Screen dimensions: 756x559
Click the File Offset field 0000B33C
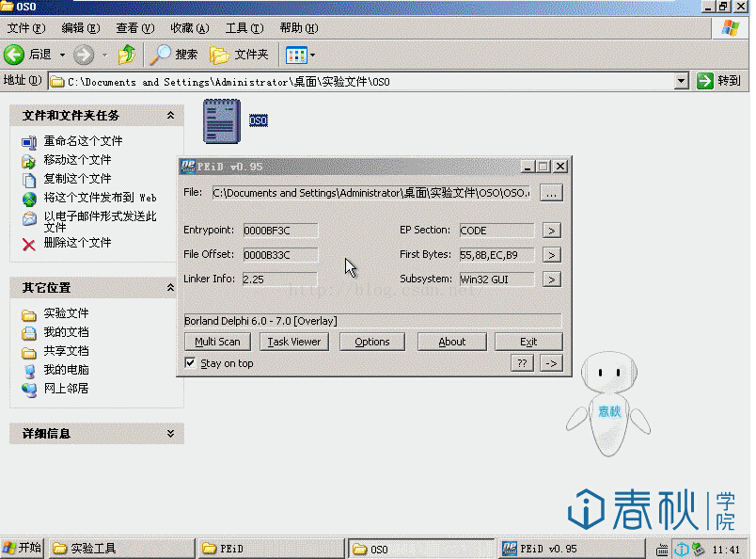point(280,255)
